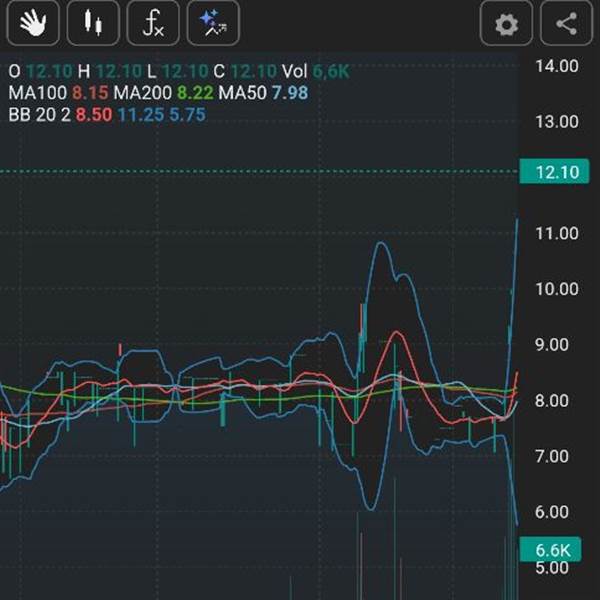Click the 11.00 price axis label
This screenshot has height=600, width=600.
[557, 233]
